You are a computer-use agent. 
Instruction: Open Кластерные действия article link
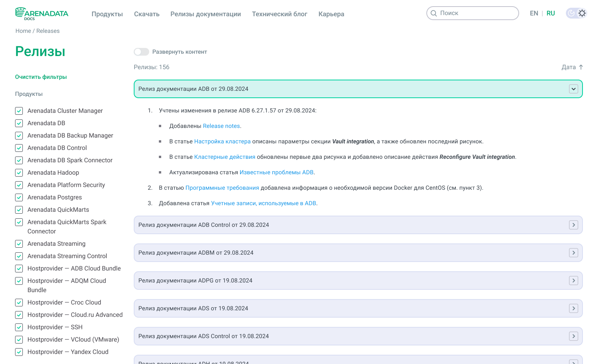click(x=225, y=157)
